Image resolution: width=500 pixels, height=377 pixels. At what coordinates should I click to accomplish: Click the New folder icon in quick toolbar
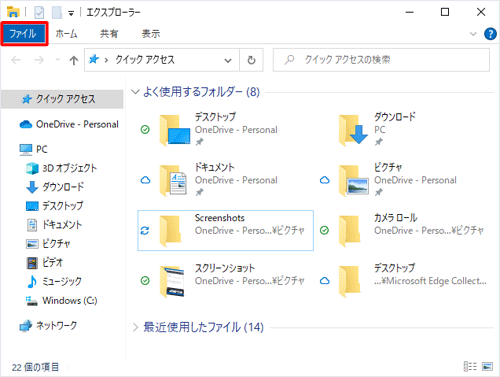pyautogui.click(x=57, y=13)
